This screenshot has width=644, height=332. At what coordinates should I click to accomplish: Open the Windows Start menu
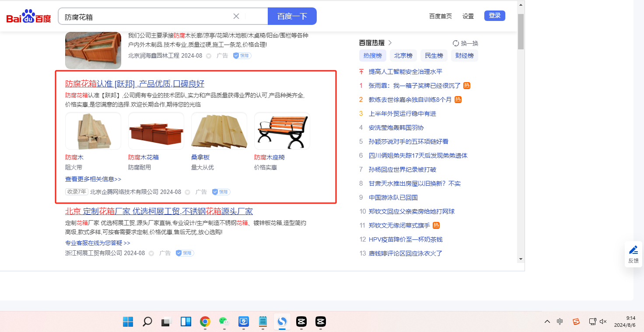(x=128, y=322)
